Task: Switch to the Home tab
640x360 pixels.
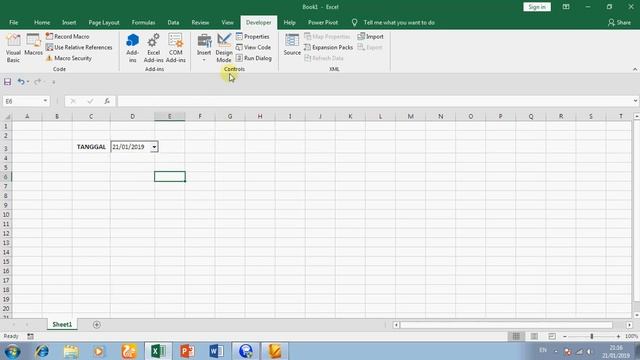Action: tap(42, 22)
